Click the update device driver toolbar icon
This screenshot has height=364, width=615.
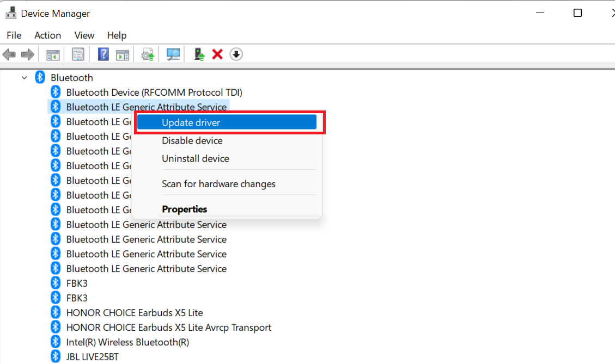[148, 54]
